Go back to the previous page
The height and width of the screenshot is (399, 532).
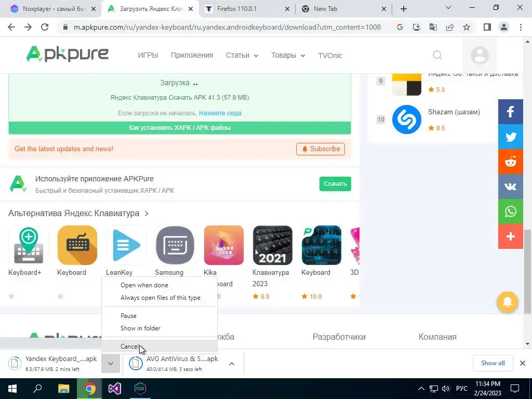(11, 27)
